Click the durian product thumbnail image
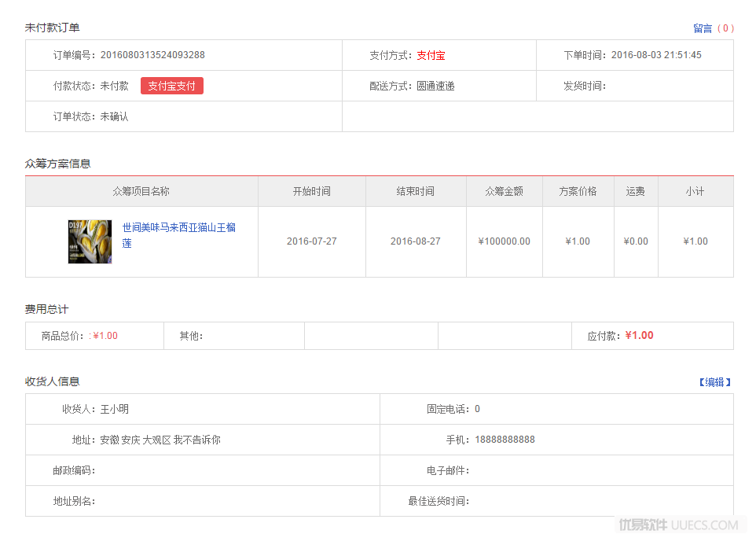The width and height of the screenshot is (756, 545). point(90,241)
